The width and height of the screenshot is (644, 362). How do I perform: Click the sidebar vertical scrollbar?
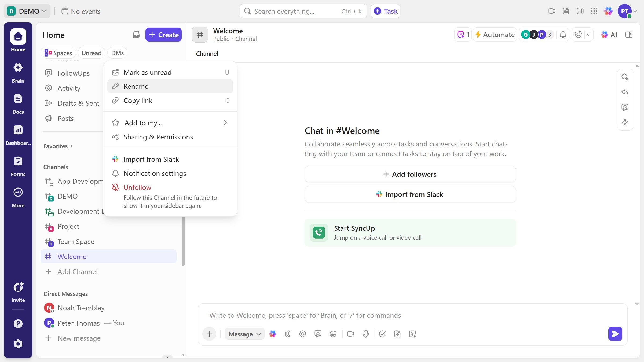tap(183, 241)
